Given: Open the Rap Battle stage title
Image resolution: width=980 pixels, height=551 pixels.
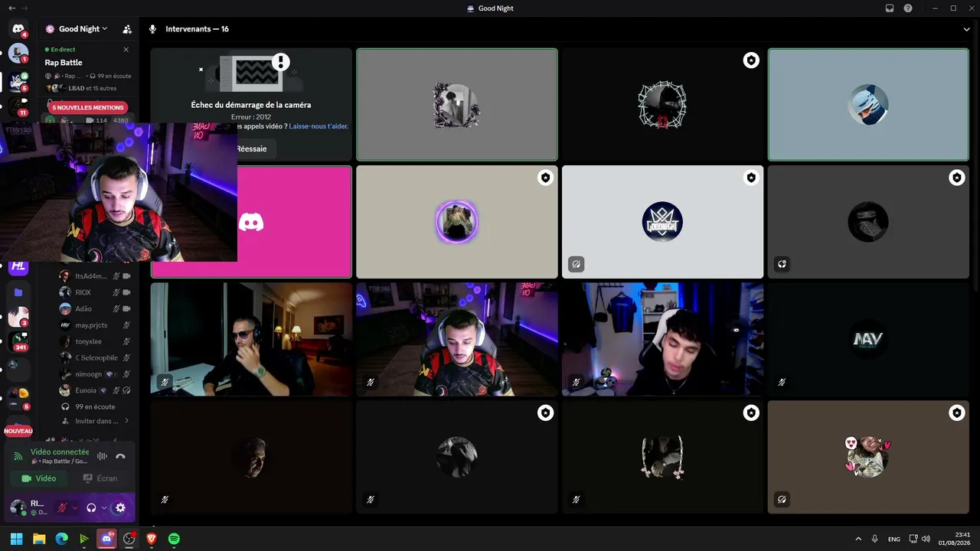Looking at the screenshot, I should click(x=64, y=63).
